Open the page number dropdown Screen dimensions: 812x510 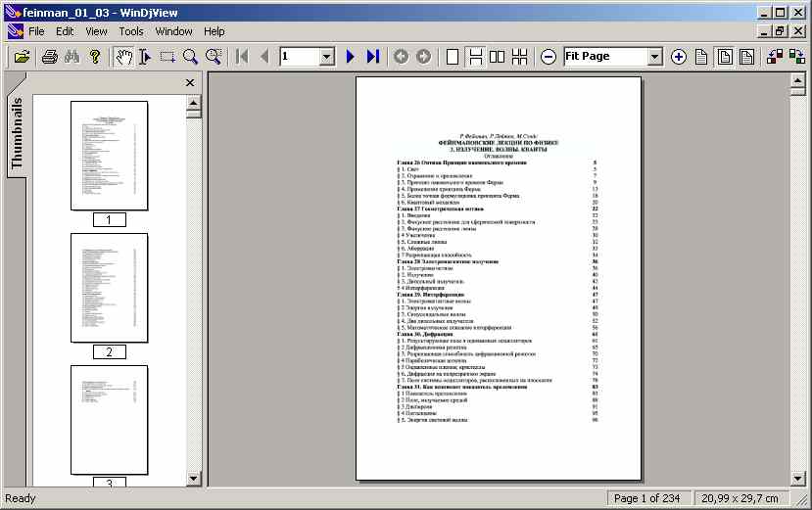click(327, 57)
